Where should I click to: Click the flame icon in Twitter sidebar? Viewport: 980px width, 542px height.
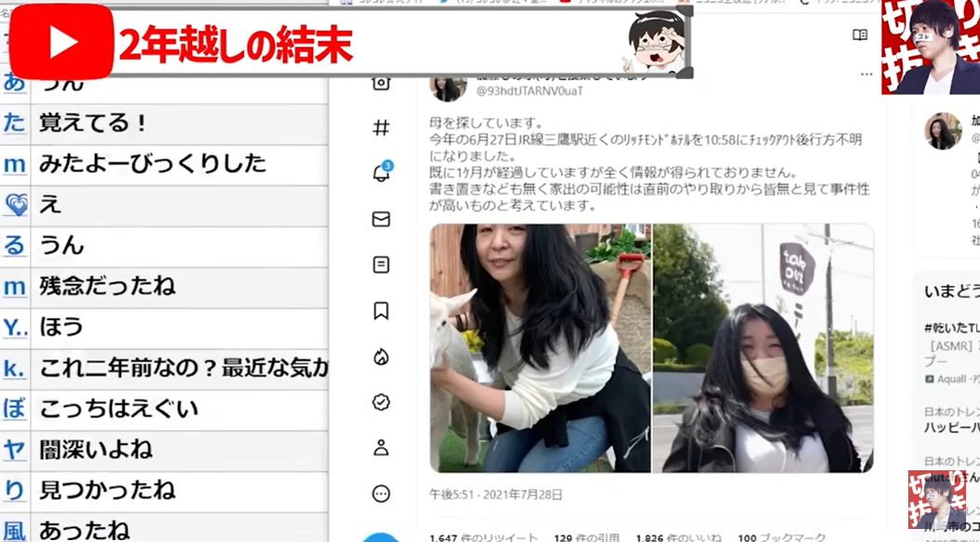(x=381, y=357)
